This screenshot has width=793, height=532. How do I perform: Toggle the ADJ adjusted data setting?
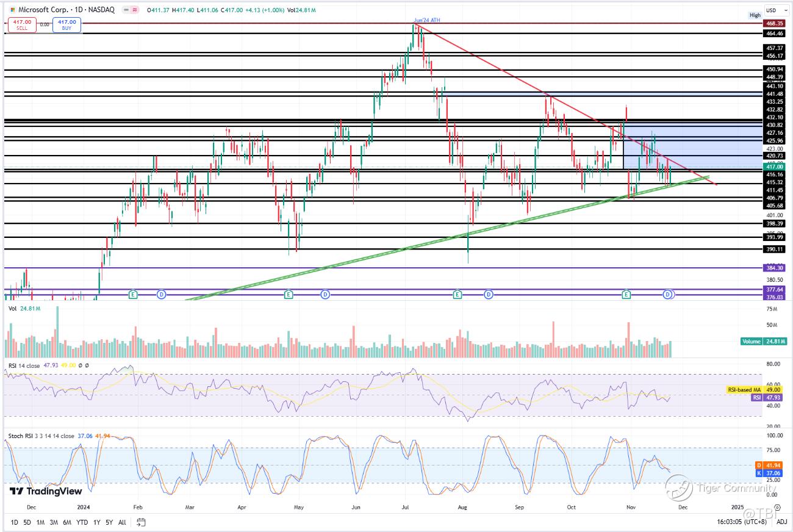[782, 522]
